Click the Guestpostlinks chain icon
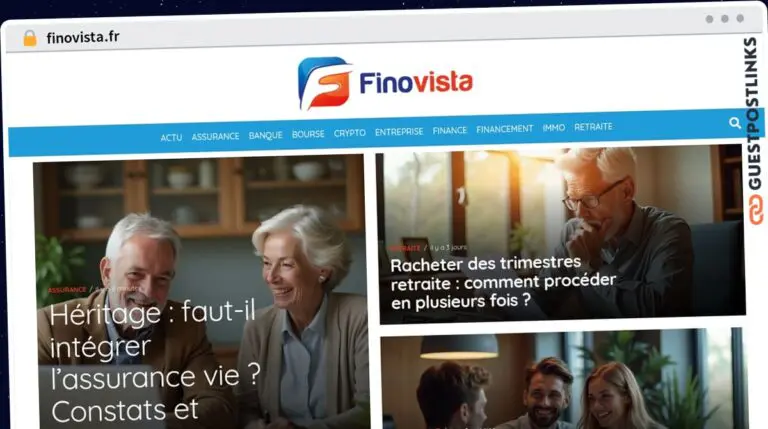The image size is (768, 429). (755, 210)
